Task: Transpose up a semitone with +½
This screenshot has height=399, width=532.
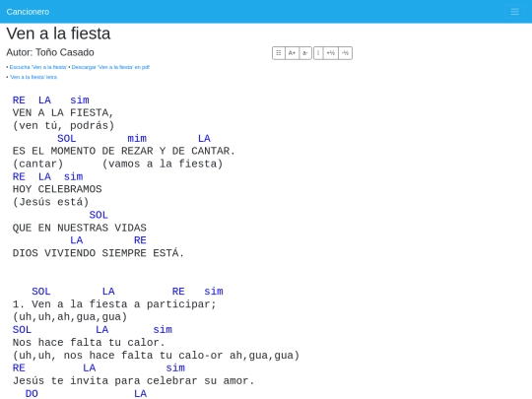Action: pos(330,53)
